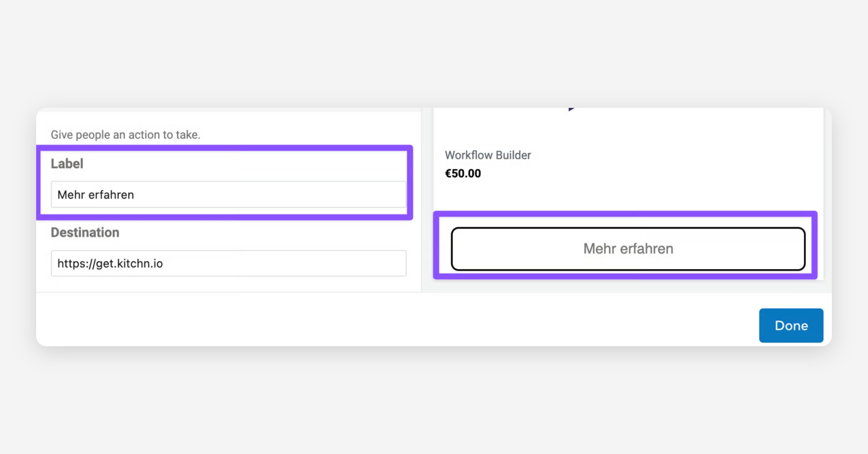Click the dark triangle icon atop the preview
Image resolution: width=868 pixels, height=454 pixels.
click(x=571, y=109)
